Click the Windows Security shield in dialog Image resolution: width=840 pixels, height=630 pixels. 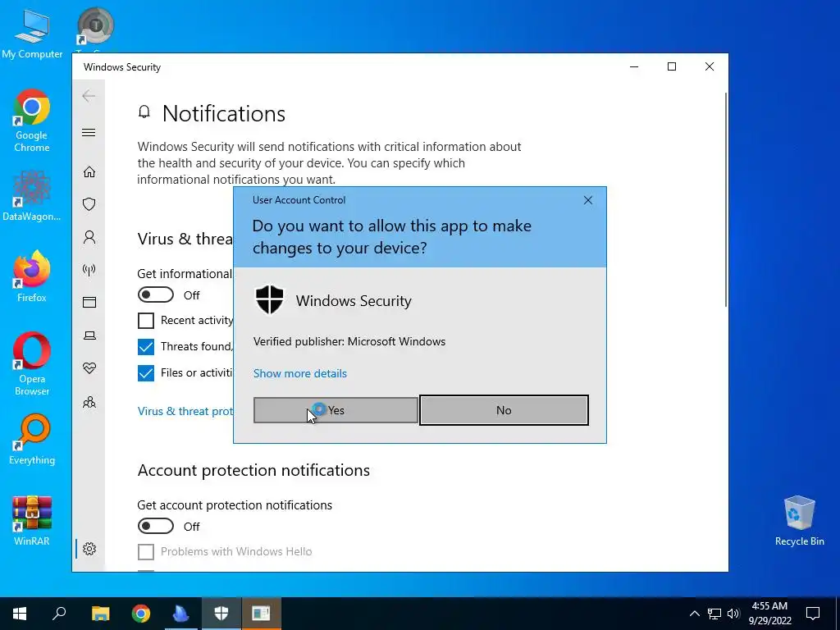(x=269, y=300)
